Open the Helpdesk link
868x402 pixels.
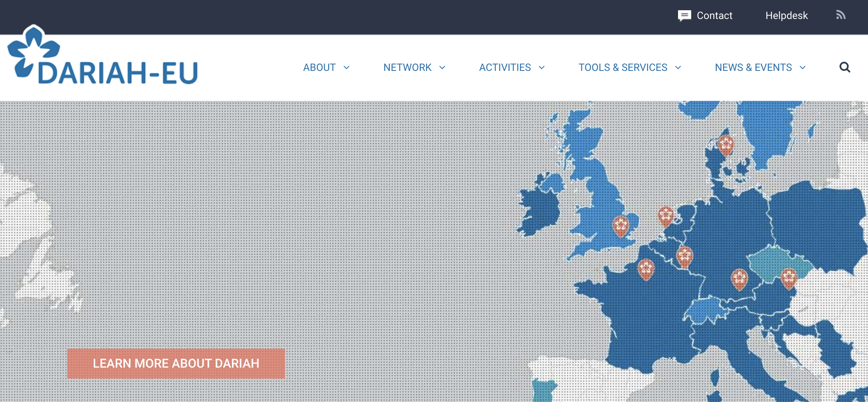click(x=787, y=15)
